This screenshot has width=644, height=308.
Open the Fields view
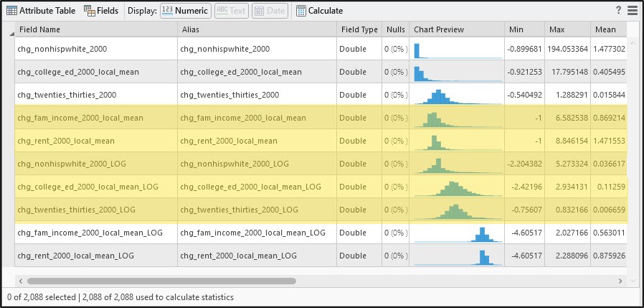click(101, 11)
